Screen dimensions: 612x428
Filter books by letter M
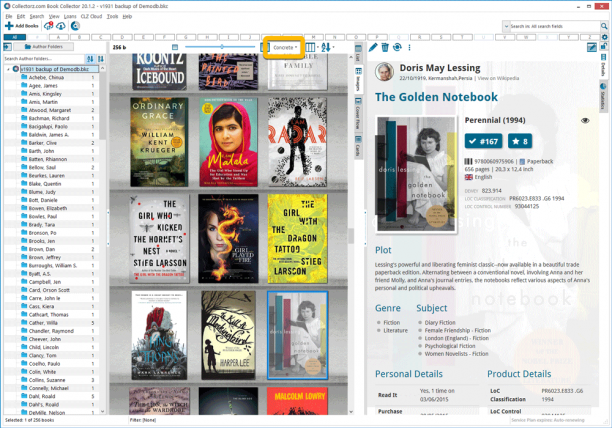click(313, 37)
